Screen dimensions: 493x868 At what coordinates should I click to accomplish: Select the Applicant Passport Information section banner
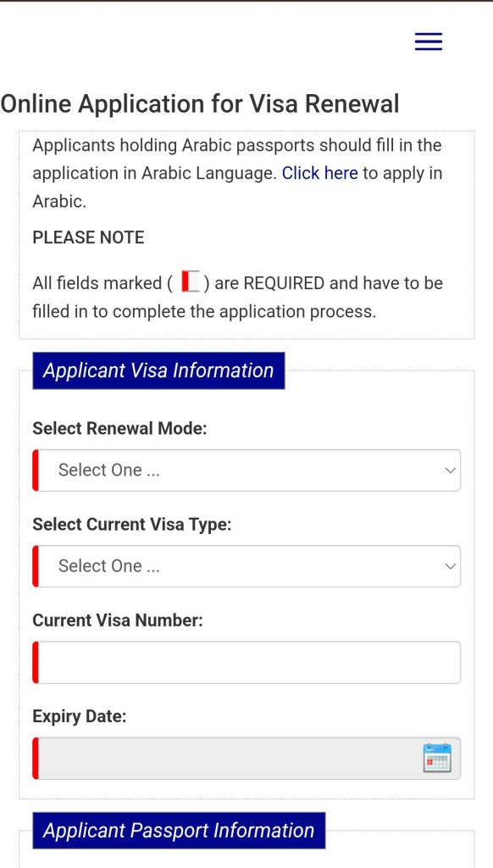click(178, 831)
